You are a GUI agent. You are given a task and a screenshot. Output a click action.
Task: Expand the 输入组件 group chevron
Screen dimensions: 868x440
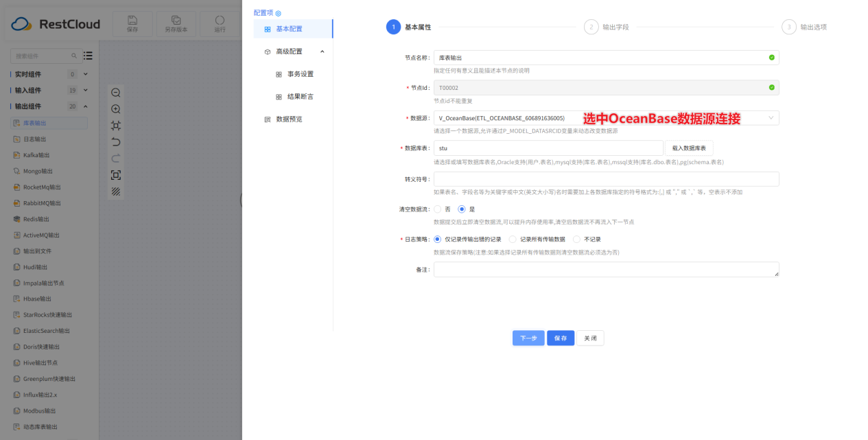[86, 90]
